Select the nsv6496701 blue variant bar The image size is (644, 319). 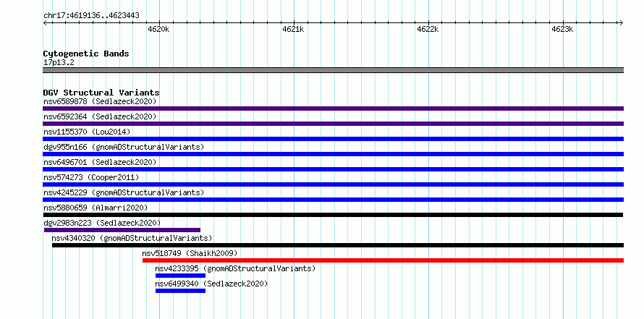coord(333,169)
